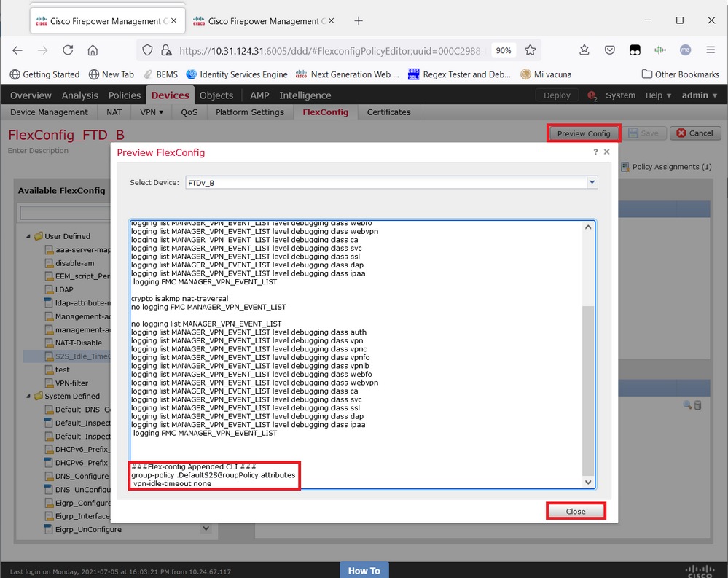Image resolution: width=728 pixels, height=578 pixels.
Task: Open Firefox's Pocket icon in the toolbar
Action: 610,50
